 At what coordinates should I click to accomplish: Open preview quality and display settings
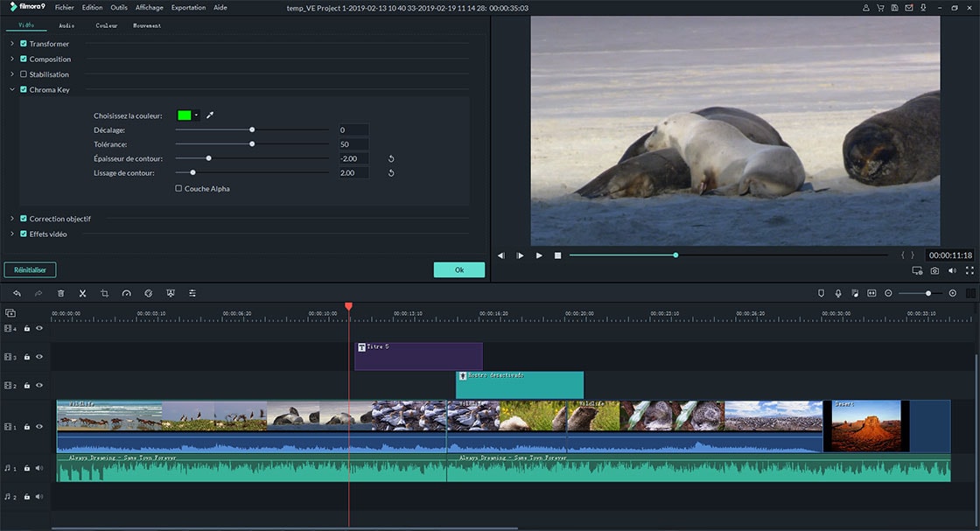coord(917,270)
